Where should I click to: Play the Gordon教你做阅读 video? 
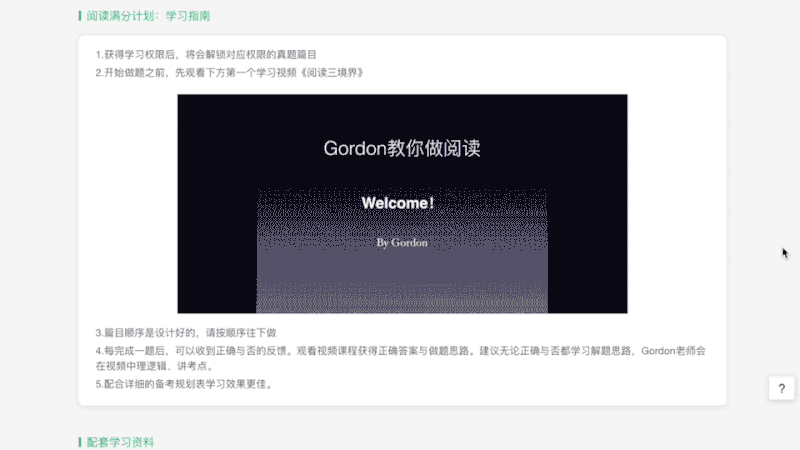402,204
